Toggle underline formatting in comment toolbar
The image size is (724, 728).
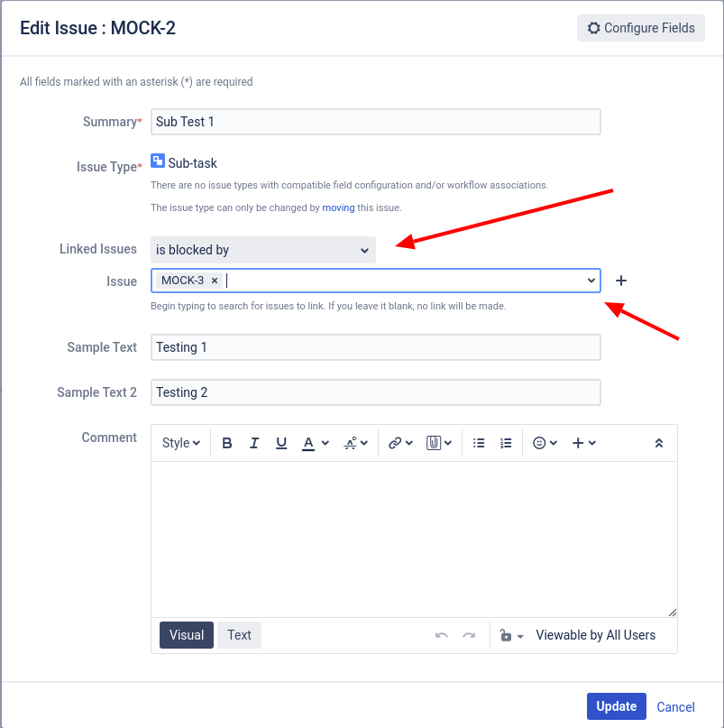click(x=281, y=443)
